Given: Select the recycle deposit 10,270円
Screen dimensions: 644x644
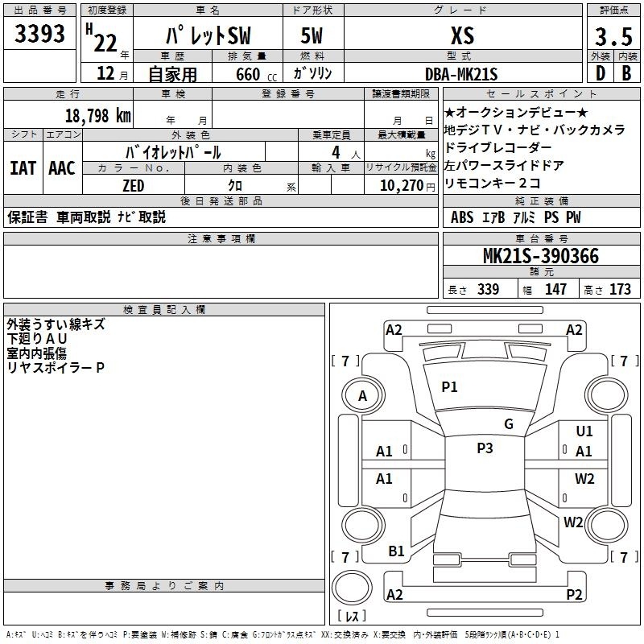Looking at the screenshot, I should 407,186.
